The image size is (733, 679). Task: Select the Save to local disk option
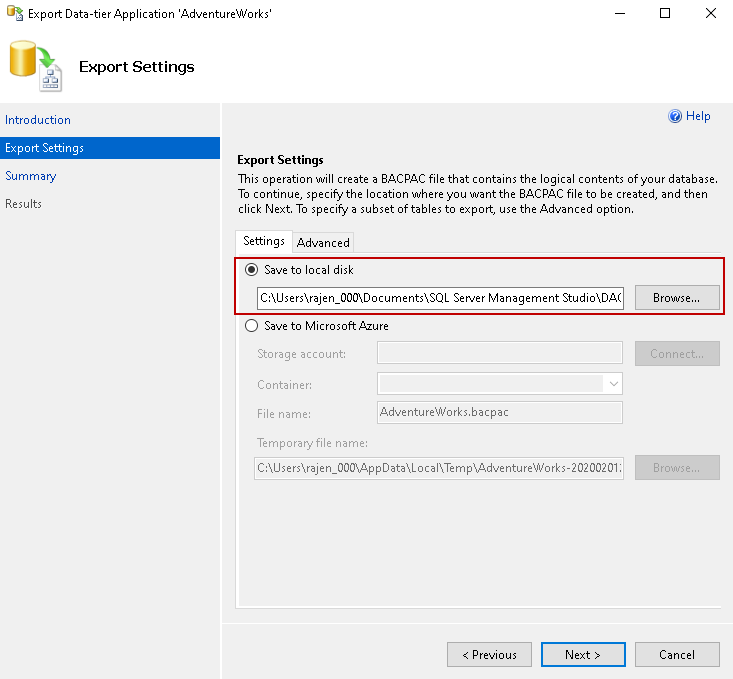(x=251, y=270)
